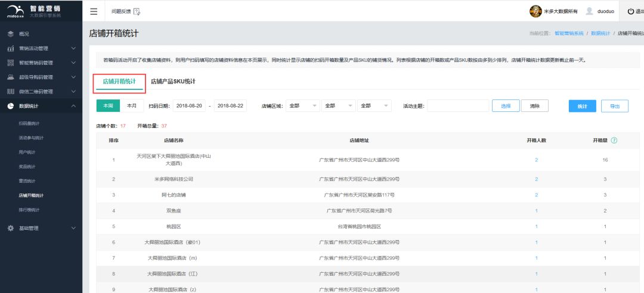Click the store name 大舜丽池国际酒店 (m)

173,258
